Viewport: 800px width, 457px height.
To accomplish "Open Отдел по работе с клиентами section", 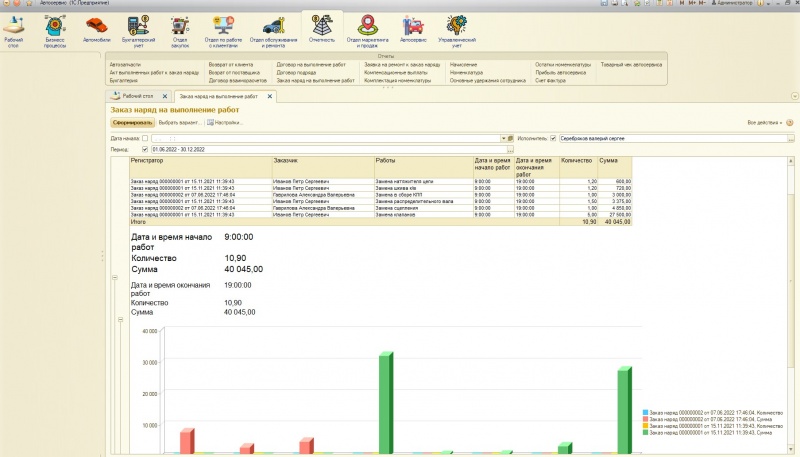I will click(223, 32).
